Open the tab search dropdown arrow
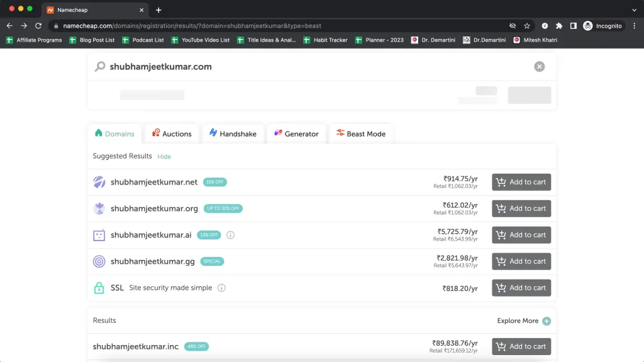 click(634, 10)
